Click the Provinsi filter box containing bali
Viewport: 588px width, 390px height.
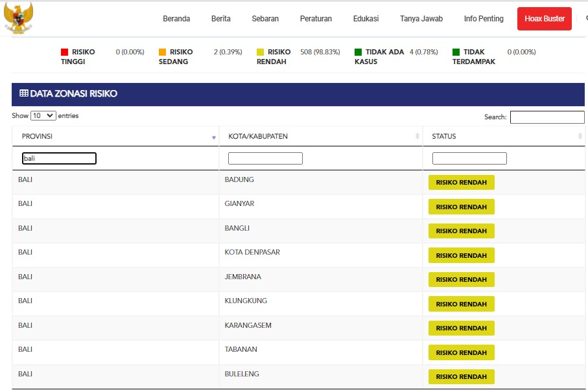[x=59, y=159]
